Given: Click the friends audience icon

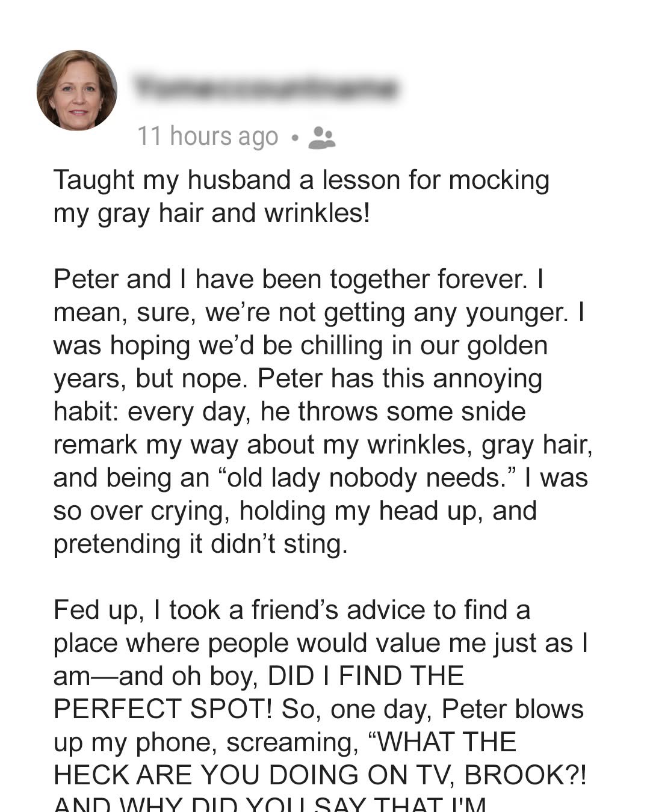Looking at the screenshot, I should pyautogui.click(x=321, y=138).
